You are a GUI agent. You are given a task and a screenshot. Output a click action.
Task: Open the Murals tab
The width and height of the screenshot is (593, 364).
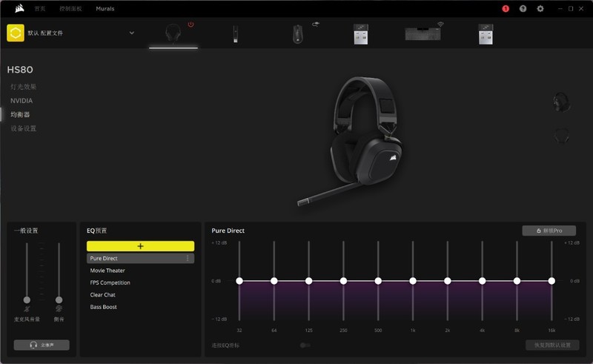click(105, 9)
